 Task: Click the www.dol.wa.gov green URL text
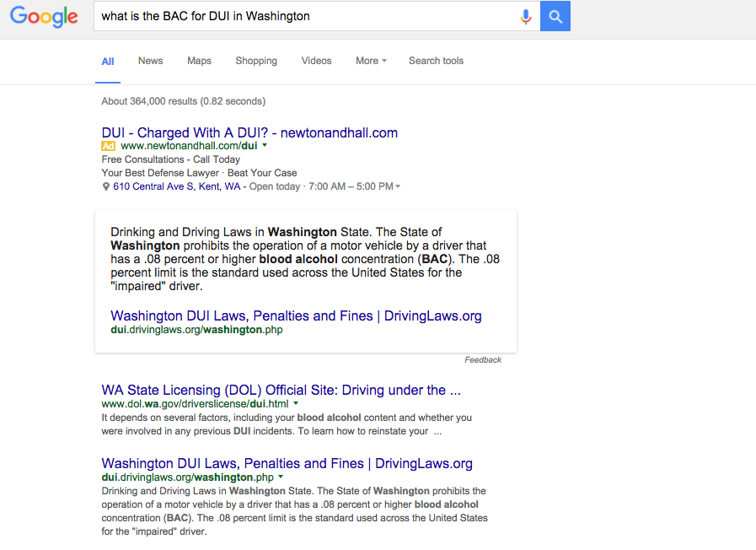[195, 404]
